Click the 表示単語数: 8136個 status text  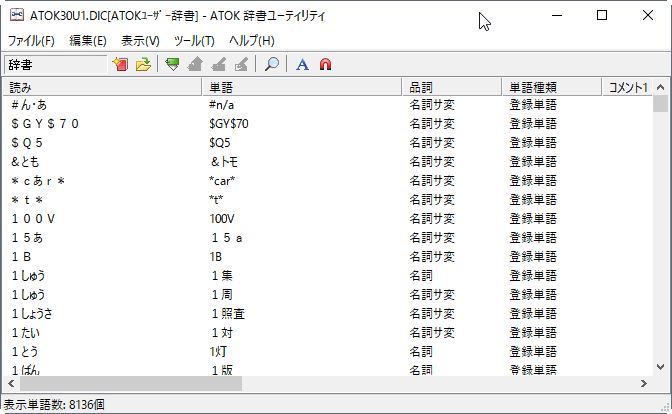click(x=54, y=405)
